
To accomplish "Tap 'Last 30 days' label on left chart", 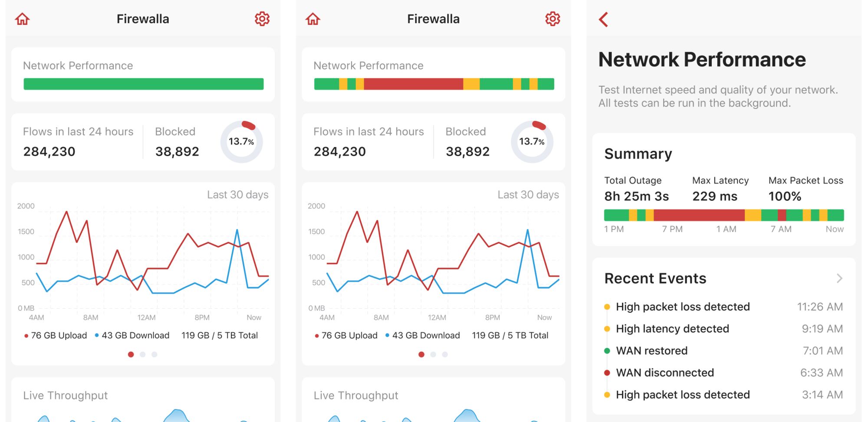I will (238, 195).
